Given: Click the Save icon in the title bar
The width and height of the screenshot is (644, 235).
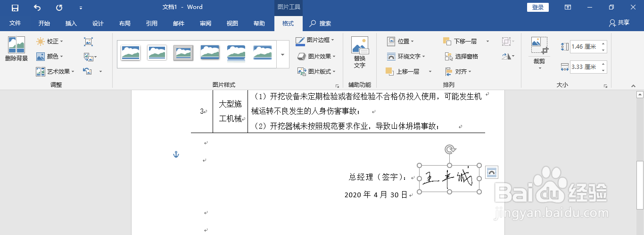Looking at the screenshot, I should tap(15, 8).
